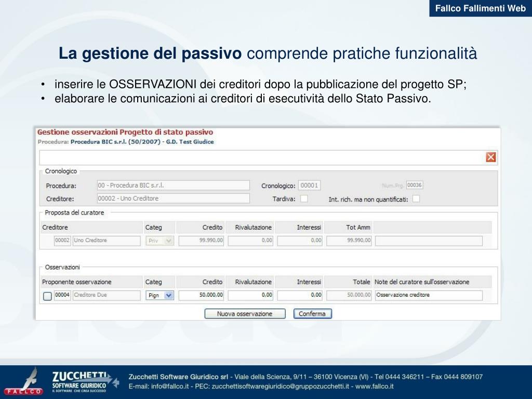532x399 pixels.
Task: Click the Conferma button
Action: point(312,314)
